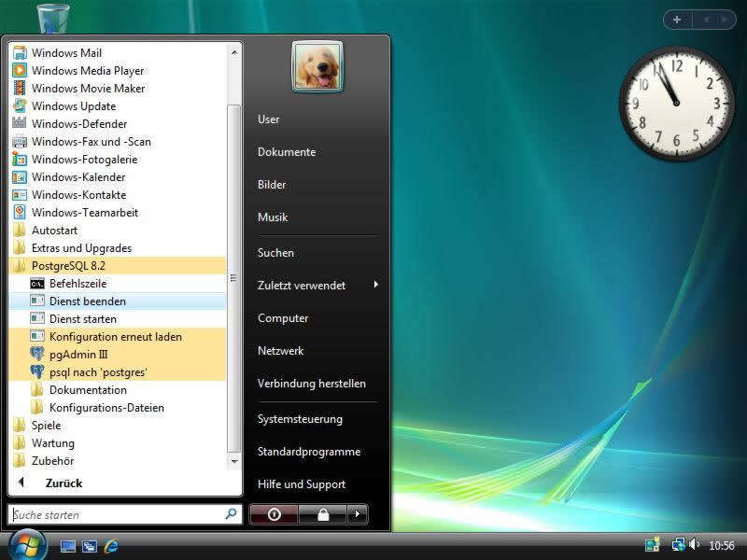
Task: Click Verbindung herstellen
Action: (x=312, y=384)
